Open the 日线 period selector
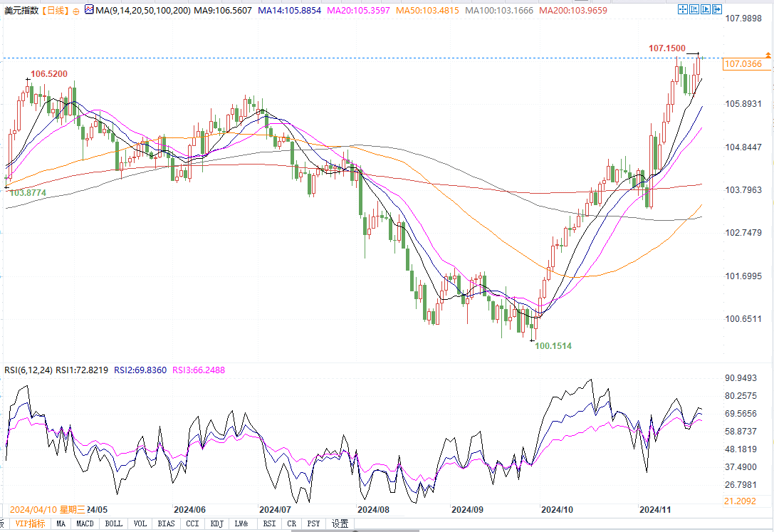 [56, 11]
